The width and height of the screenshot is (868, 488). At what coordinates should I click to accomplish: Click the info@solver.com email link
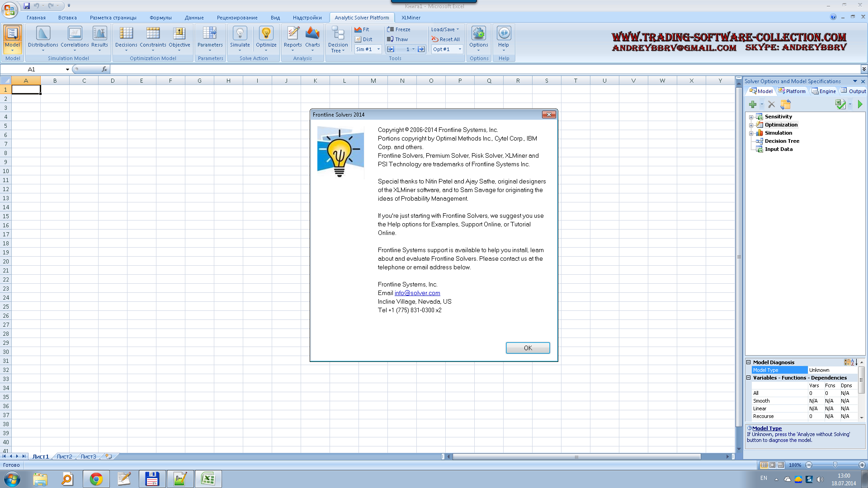coord(417,293)
